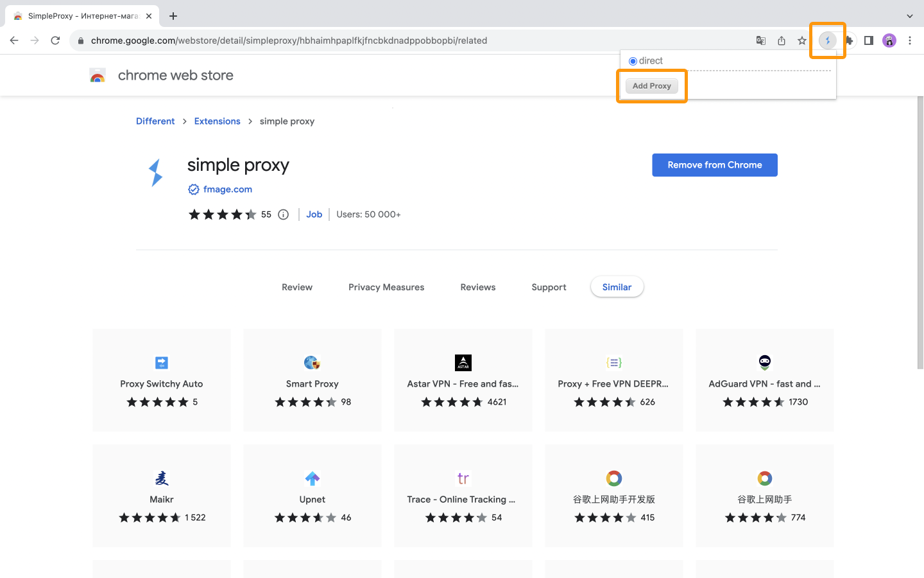Click the simple proxy title heading
This screenshot has width=924, height=578.
pyautogui.click(x=238, y=165)
